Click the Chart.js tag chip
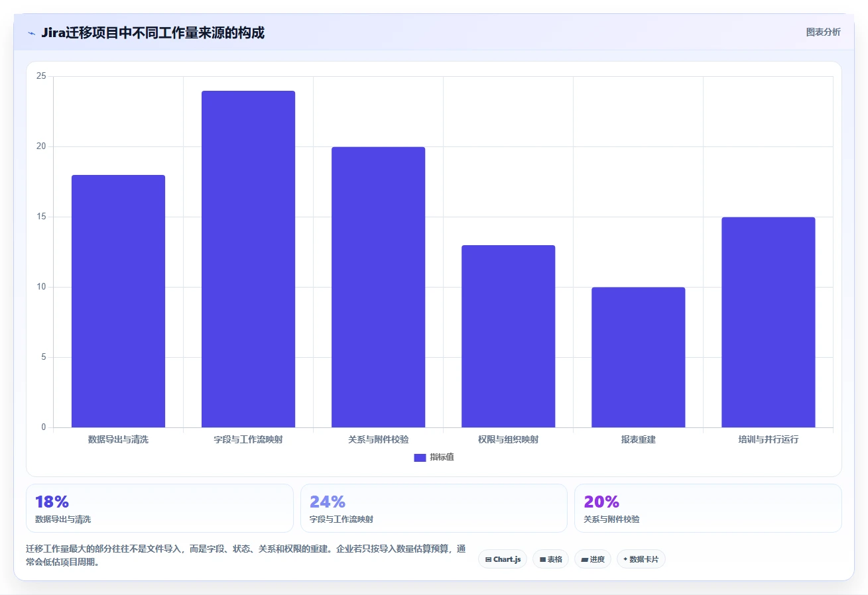 (x=503, y=559)
